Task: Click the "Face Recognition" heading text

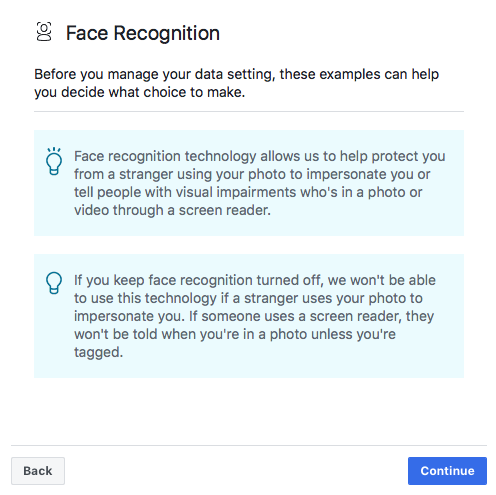Action: pyautogui.click(x=143, y=33)
